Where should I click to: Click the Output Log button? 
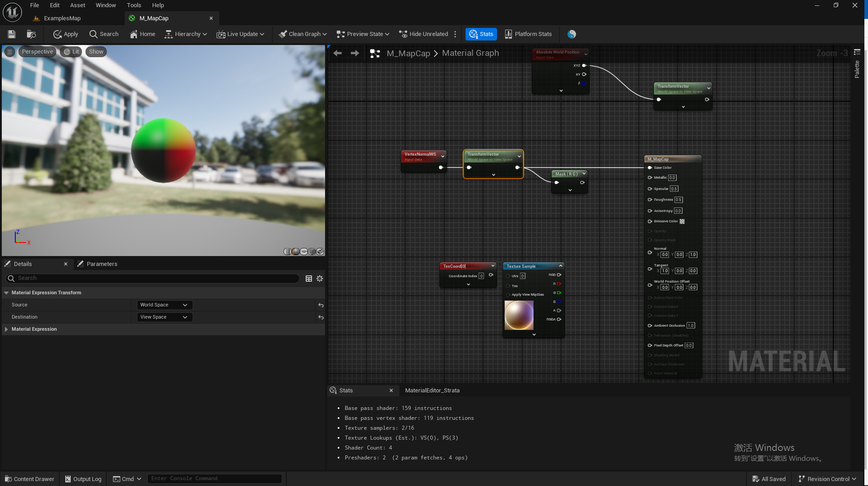(83, 479)
